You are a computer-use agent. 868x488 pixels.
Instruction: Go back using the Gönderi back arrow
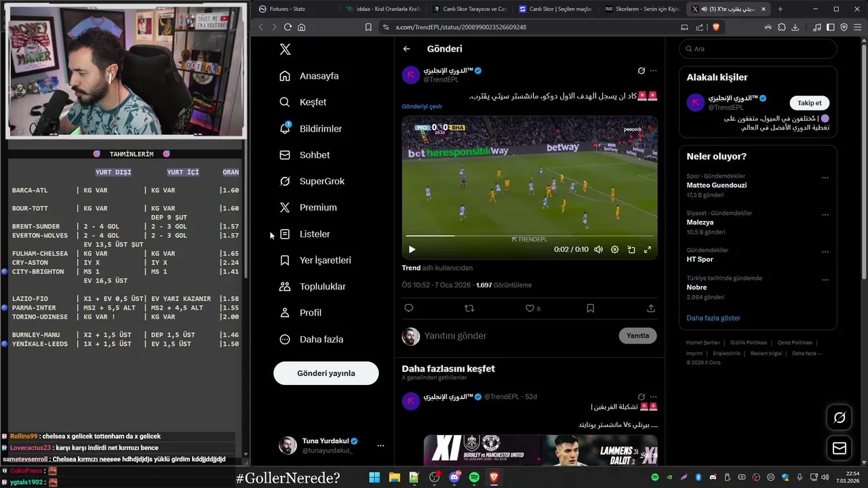pyautogui.click(x=406, y=49)
